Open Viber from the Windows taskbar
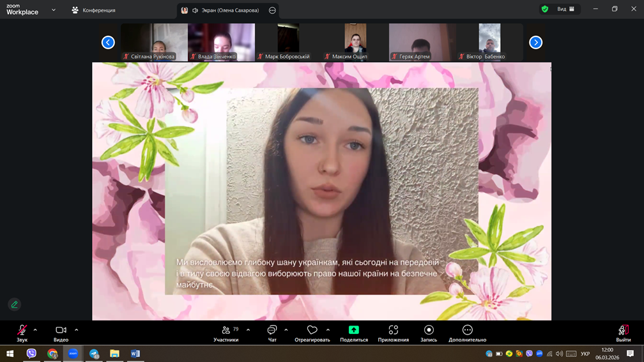 pos(31,354)
